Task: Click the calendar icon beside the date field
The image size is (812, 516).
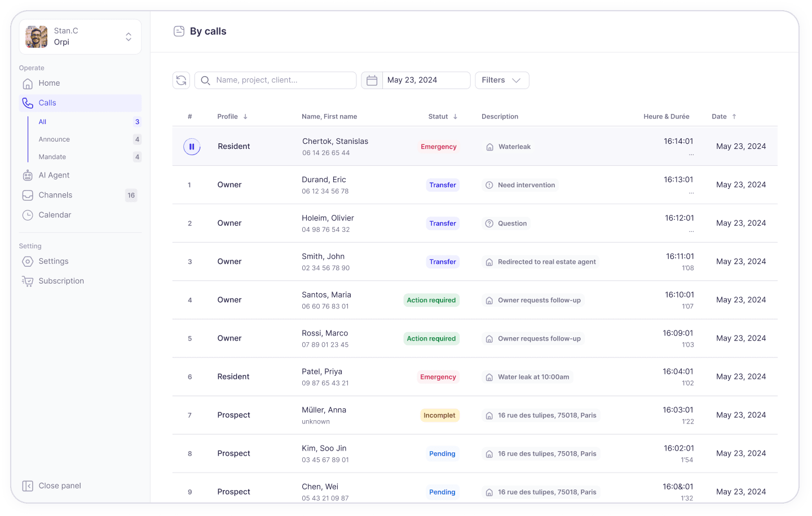Action: pos(372,80)
